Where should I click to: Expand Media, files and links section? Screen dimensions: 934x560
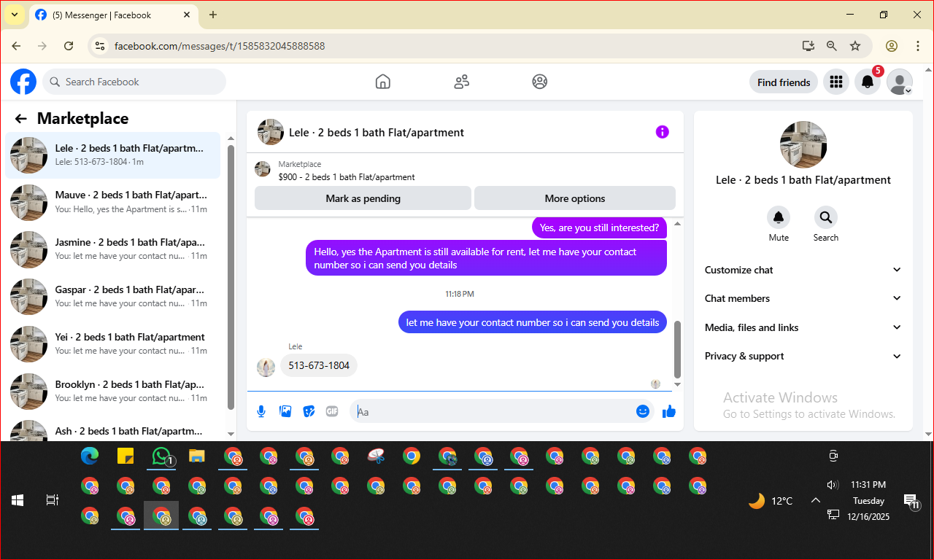(x=803, y=327)
